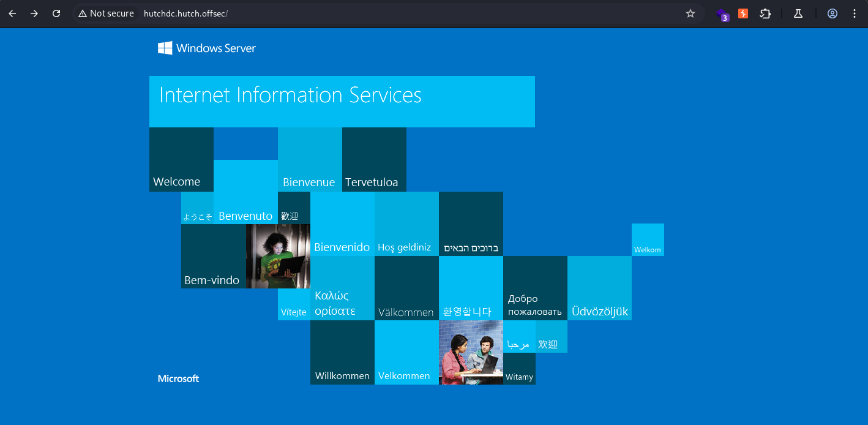The width and height of the screenshot is (868, 425).
Task: Bookmark this page with the star icon
Action: tap(690, 13)
